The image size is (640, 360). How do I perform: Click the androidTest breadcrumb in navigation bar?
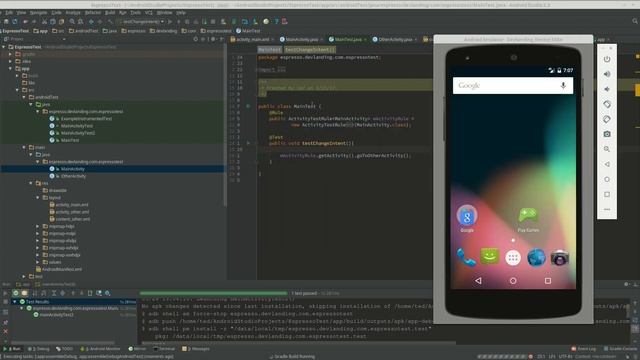(84, 31)
